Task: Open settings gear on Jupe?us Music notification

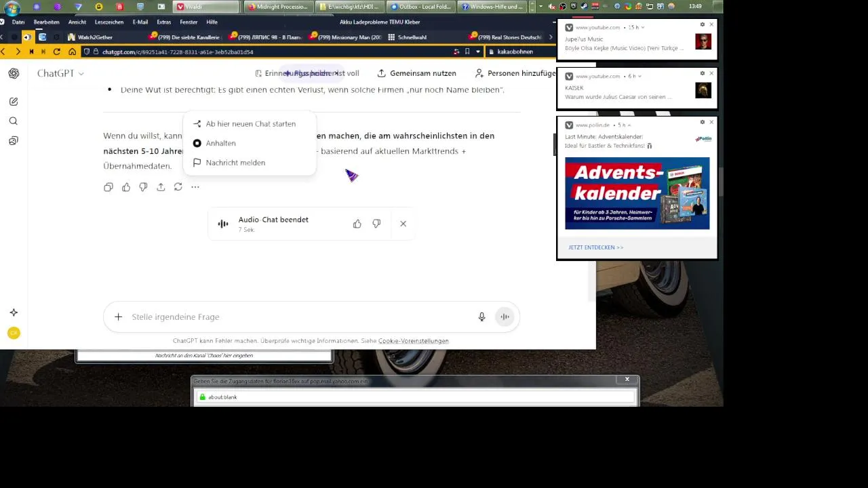Action: coord(703,24)
